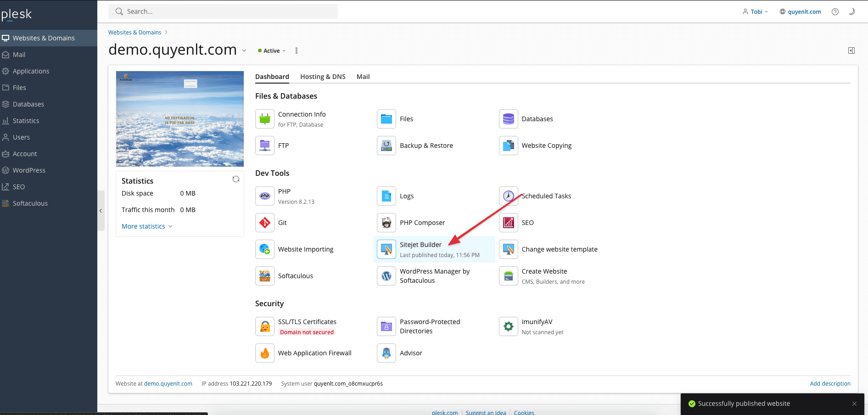Open the ImunifyAV icon
Viewport: 868px width, 415px height.
[x=508, y=326]
